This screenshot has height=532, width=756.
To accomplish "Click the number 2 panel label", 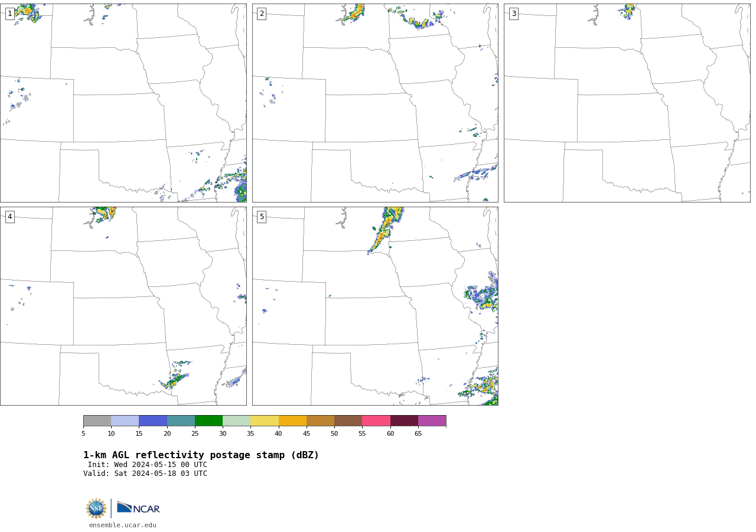I will coord(262,14).
